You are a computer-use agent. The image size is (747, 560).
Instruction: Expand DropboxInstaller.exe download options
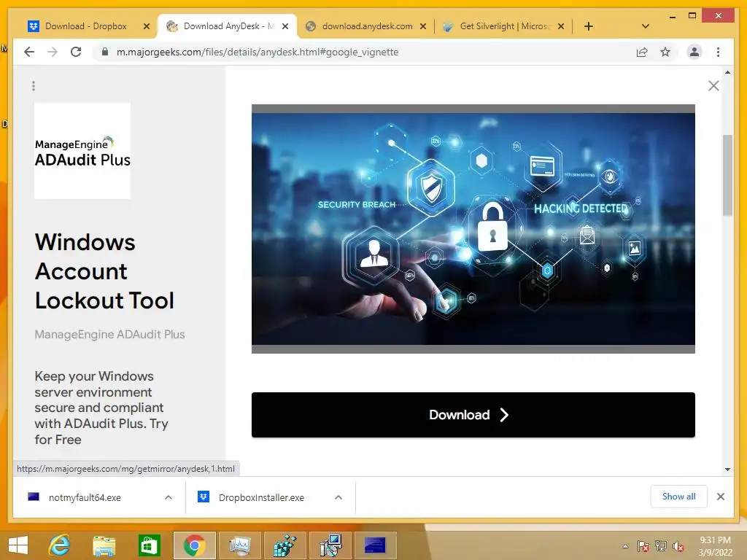(338, 497)
